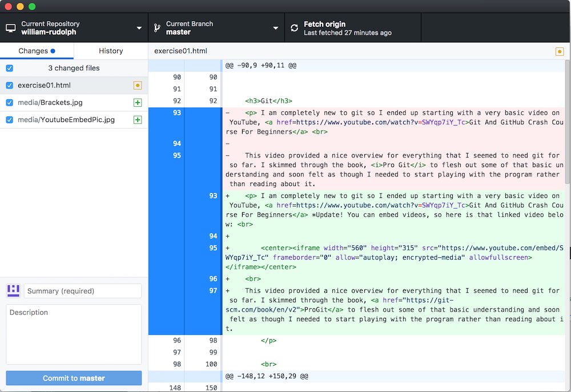Click the added icon next to YoutubeEmbedPic.jpg
The image size is (571, 392).
[137, 120]
